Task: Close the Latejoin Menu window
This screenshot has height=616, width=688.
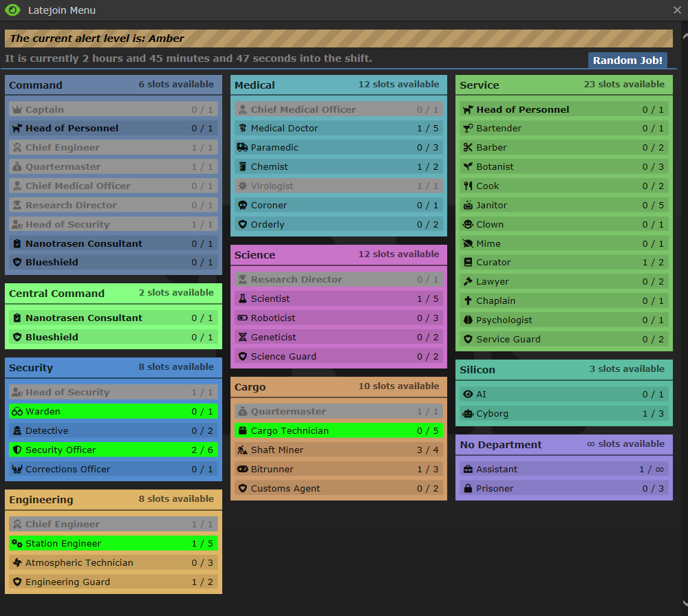Action: click(677, 10)
